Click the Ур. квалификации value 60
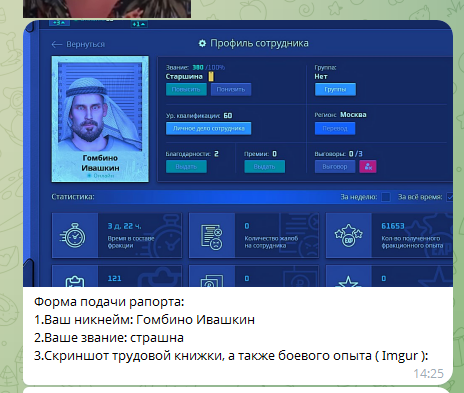Screen dimensions: 464x393 coord(228,116)
